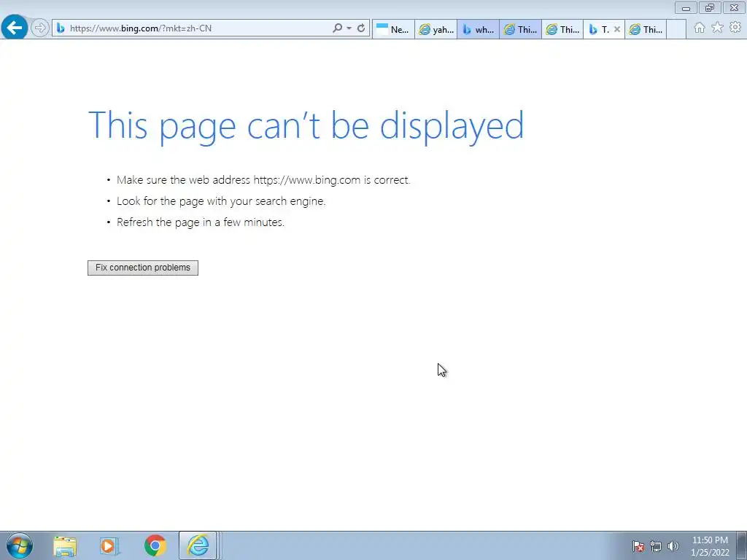
Task: Click the taskbar clock showing 11:50 PM
Action: coord(710,546)
